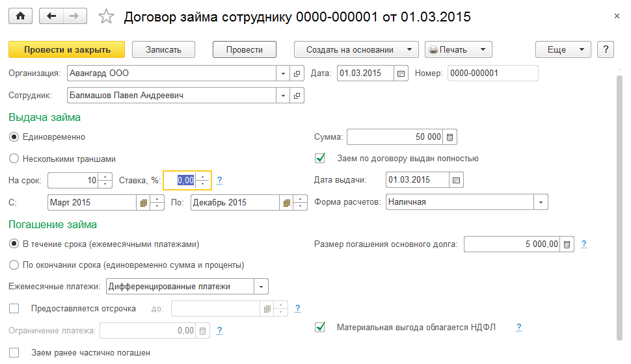
Task: Open the Ежемесячные платежи dropdown list
Action: [x=261, y=286]
